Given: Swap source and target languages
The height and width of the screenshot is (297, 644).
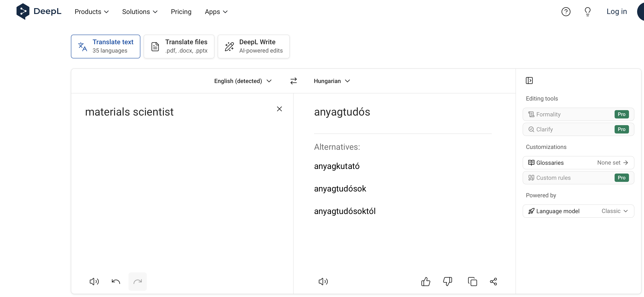Looking at the screenshot, I should 293,81.
